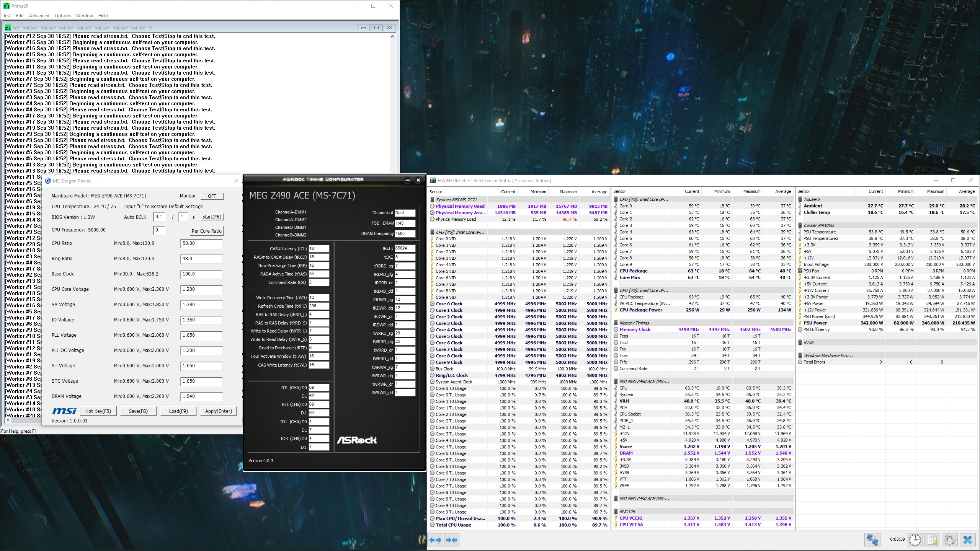
Task: Click the DRAM Frequency field in Timing Configurator
Action: click(405, 233)
